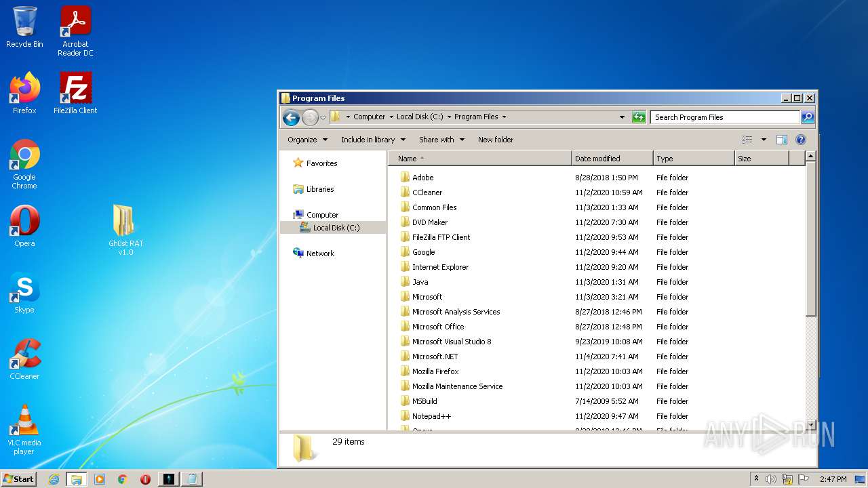Sort by the Date modified column
Image resolution: width=868 pixels, height=488 pixels.
612,159
